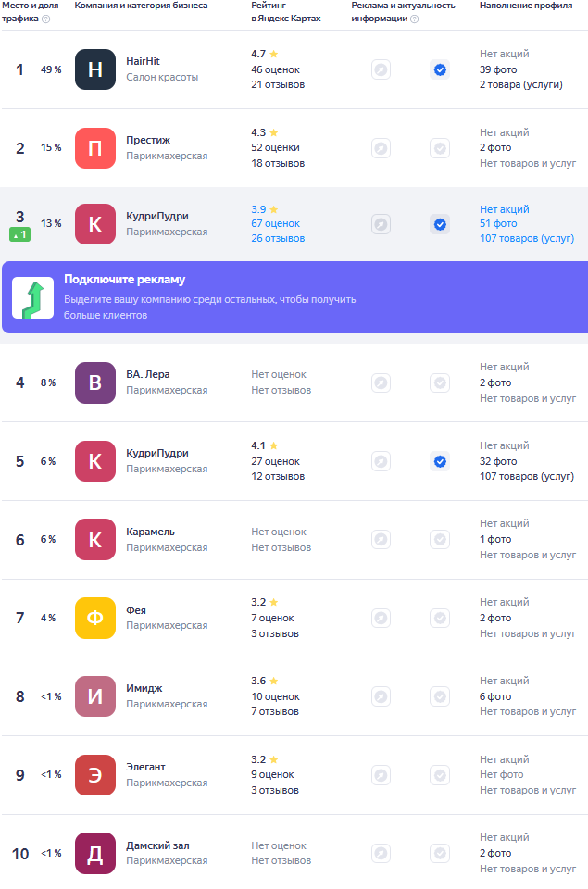Click the Рейтинг в Яндекс Картах header
The width and height of the screenshot is (588, 889).
286,12
